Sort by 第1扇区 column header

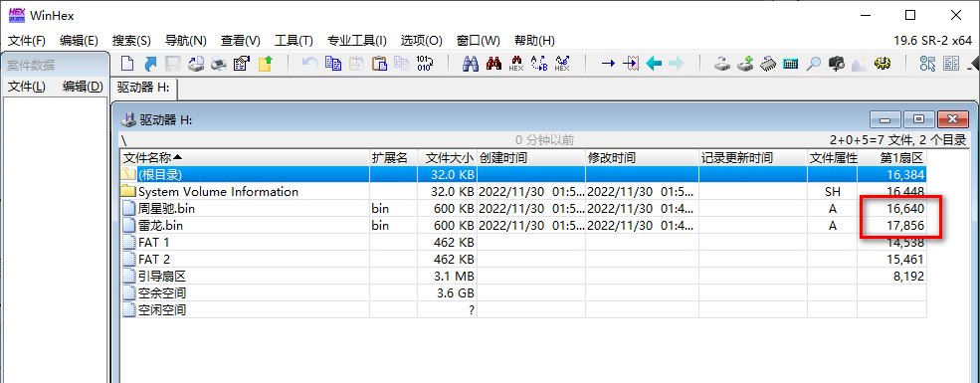(x=891, y=157)
